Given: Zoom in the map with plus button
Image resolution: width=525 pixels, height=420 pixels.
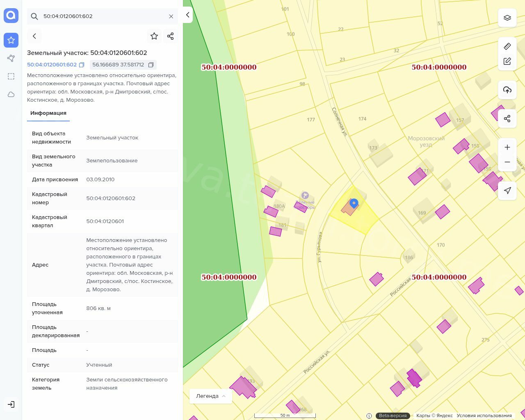Looking at the screenshot, I should click(x=507, y=147).
